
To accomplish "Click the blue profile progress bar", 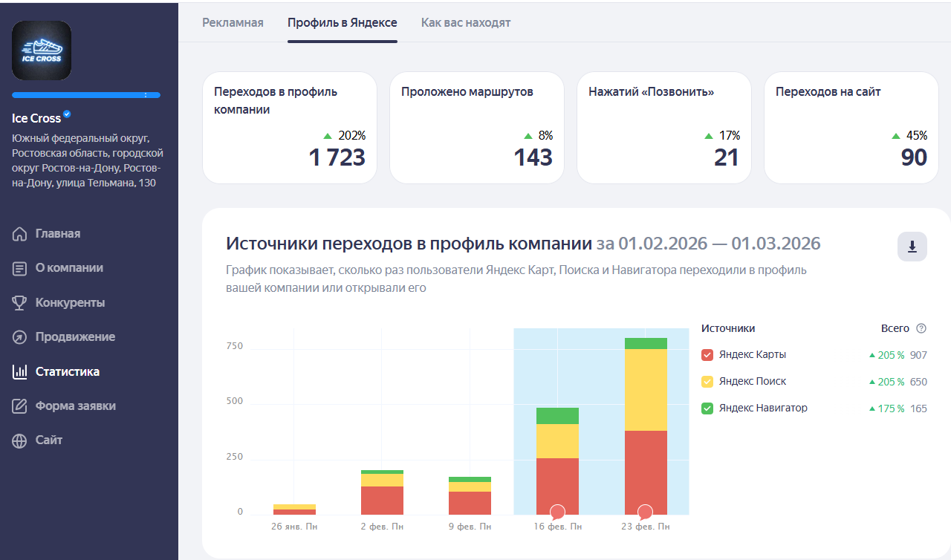I will coord(85,95).
